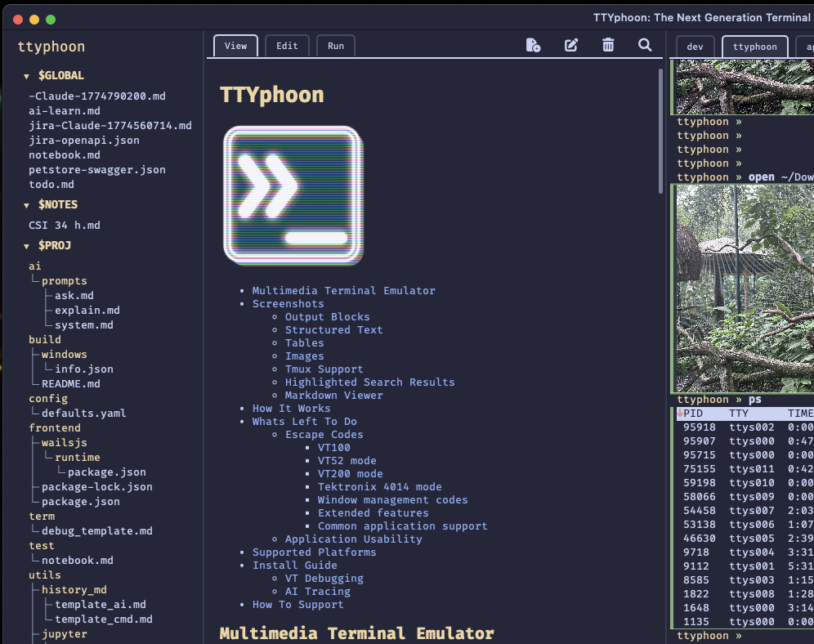Viewport: 814px width, 644px height.
Task: Open VT Debugging link
Action: click(324, 578)
